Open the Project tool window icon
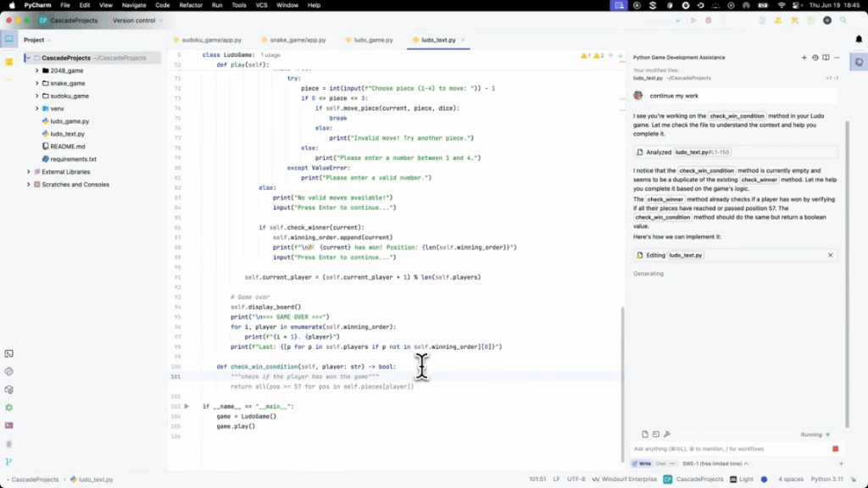 (8, 39)
